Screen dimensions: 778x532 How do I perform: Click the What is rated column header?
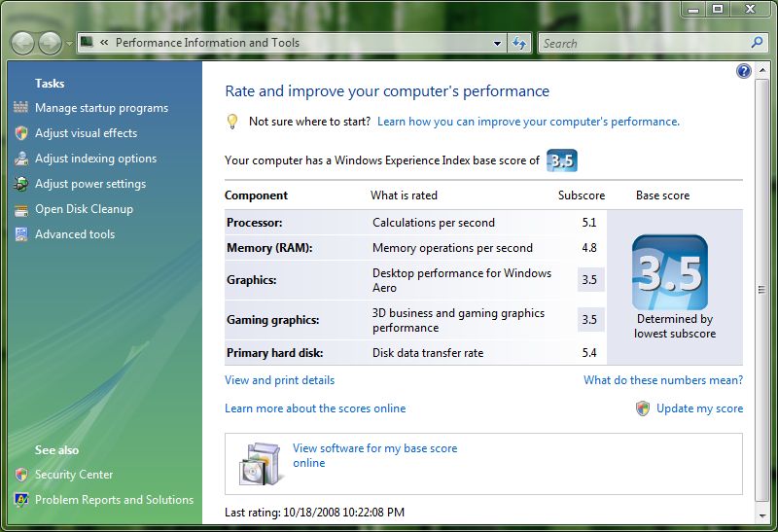point(404,195)
